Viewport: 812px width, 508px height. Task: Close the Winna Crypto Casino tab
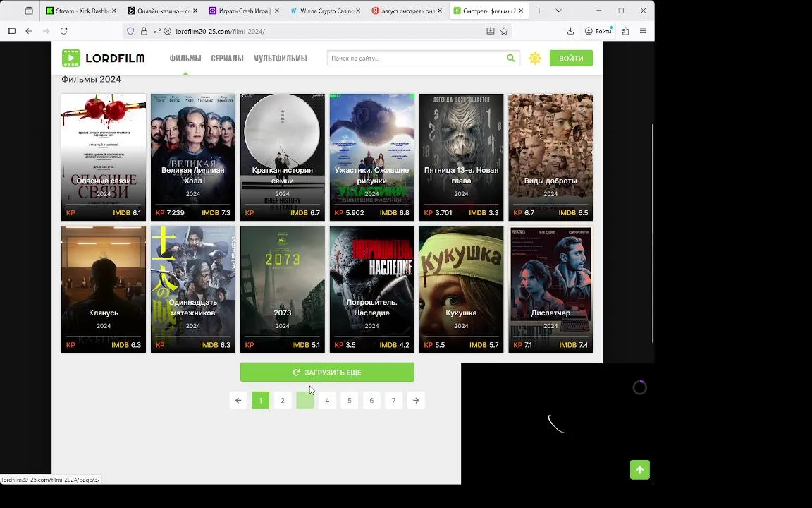coord(358,11)
